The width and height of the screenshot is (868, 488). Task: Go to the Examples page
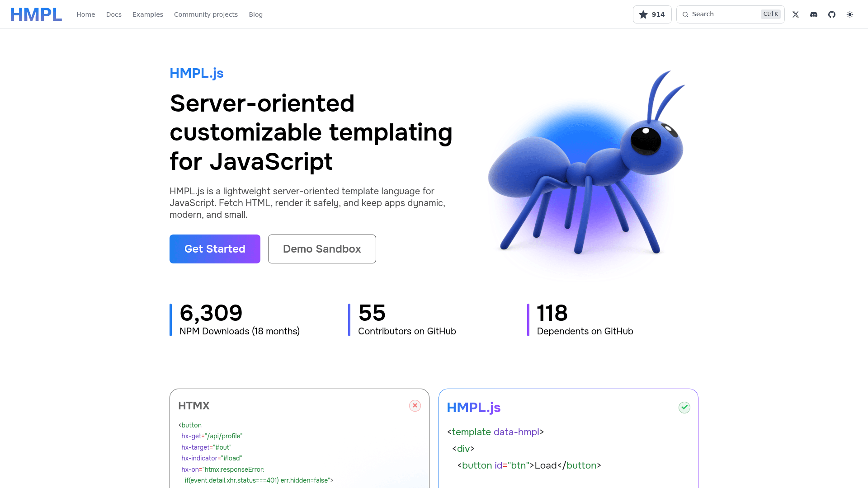point(147,14)
